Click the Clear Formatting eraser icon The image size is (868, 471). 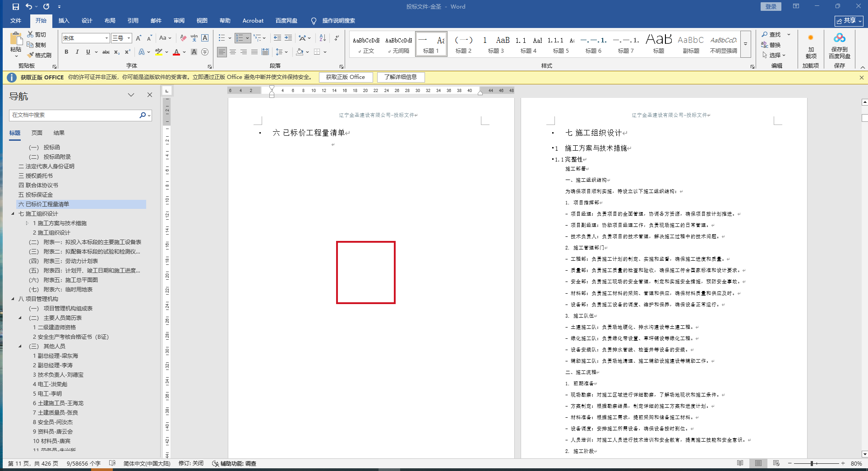(183, 38)
